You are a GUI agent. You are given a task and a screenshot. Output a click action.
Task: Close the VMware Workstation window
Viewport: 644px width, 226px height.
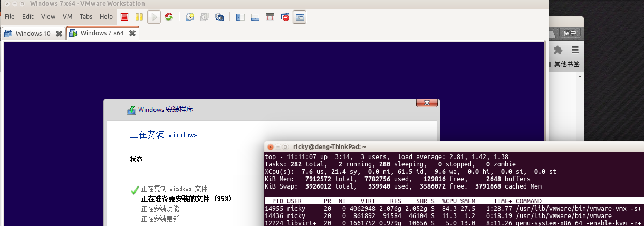click(7, 3)
